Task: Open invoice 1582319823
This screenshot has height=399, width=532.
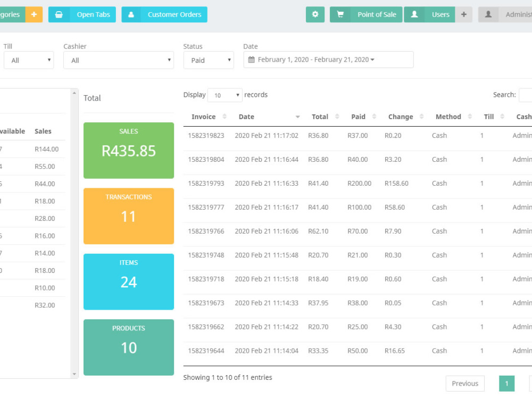Action: [206, 135]
